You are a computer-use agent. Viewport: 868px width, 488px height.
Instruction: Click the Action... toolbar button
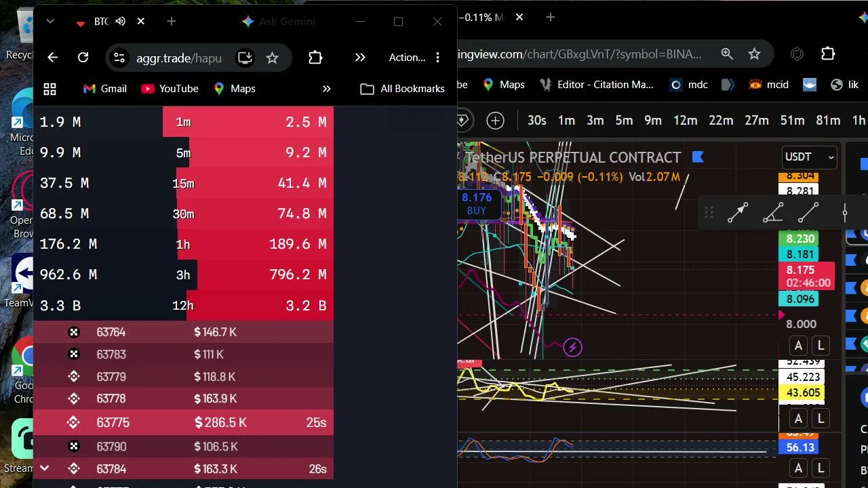[x=407, y=58]
